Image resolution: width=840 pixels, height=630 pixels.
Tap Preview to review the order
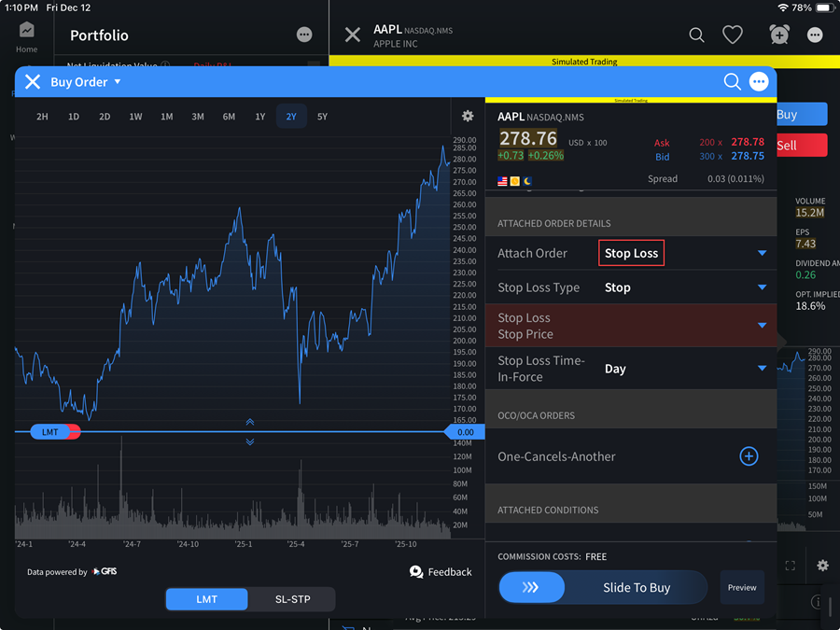click(x=741, y=587)
